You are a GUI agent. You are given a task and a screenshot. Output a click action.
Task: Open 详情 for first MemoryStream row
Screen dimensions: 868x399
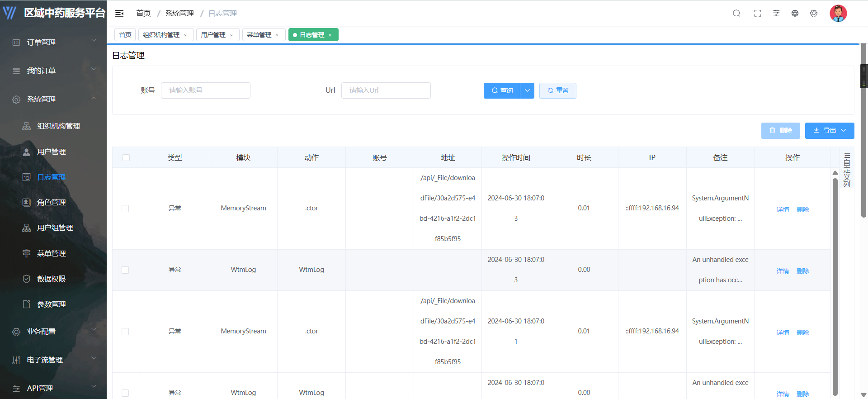pos(783,209)
